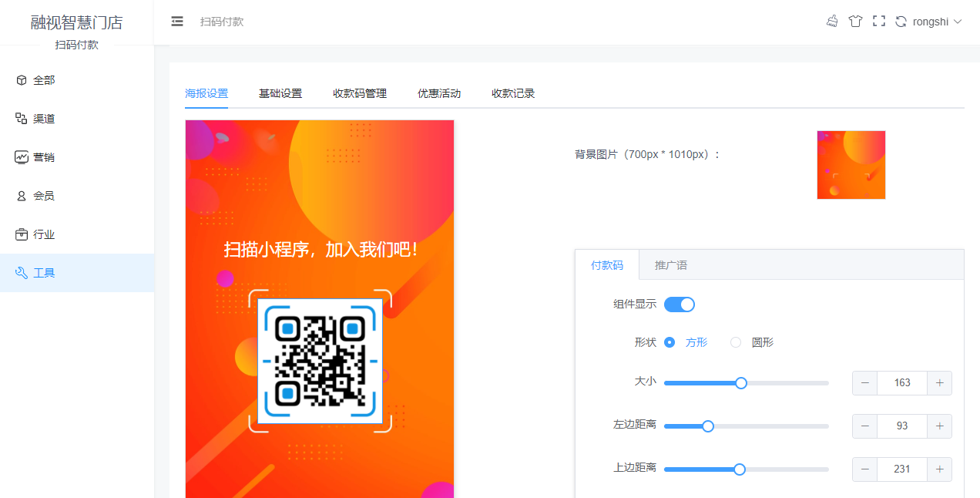Viewport: 980px width, 498px height.
Task: Select the 推广语 panel tab
Action: point(671,265)
